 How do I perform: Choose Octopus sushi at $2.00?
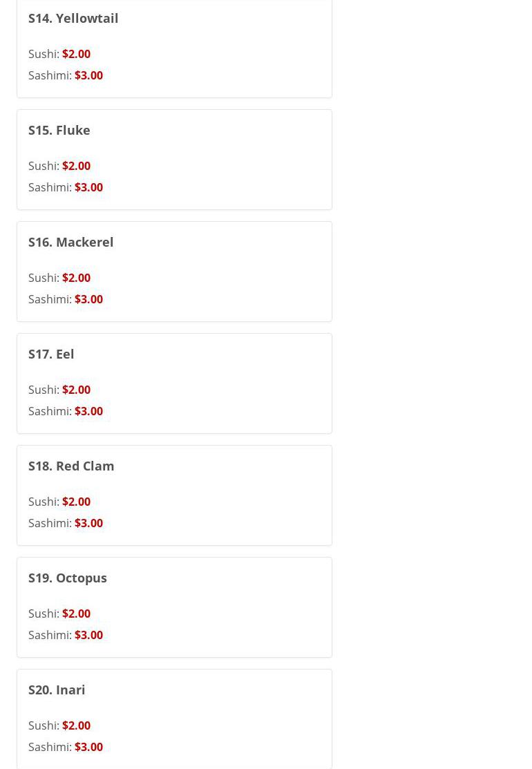click(x=76, y=614)
